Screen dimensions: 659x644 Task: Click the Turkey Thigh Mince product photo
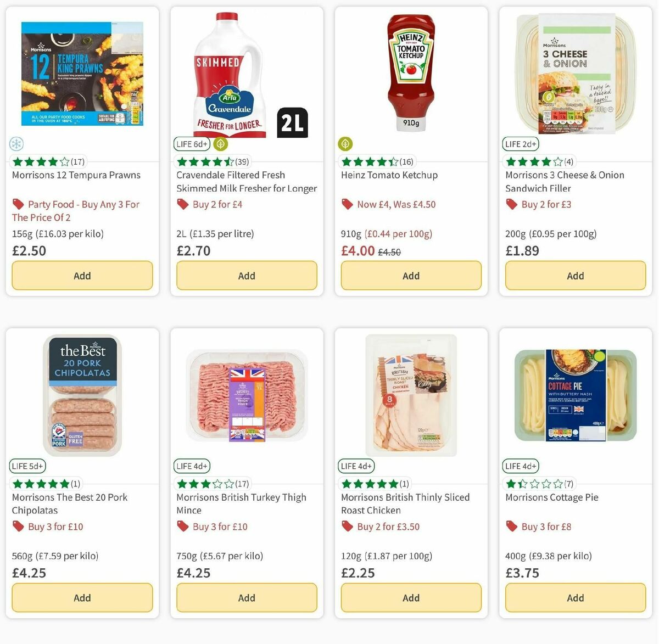(246, 394)
